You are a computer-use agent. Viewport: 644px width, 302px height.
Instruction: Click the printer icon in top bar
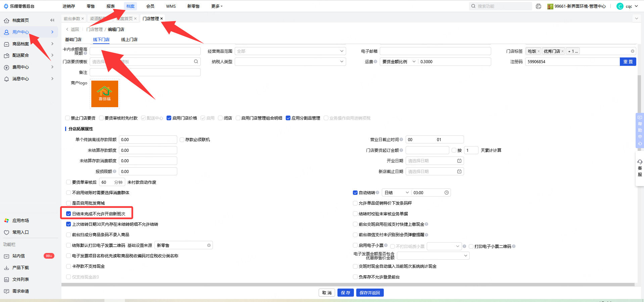(539, 6)
